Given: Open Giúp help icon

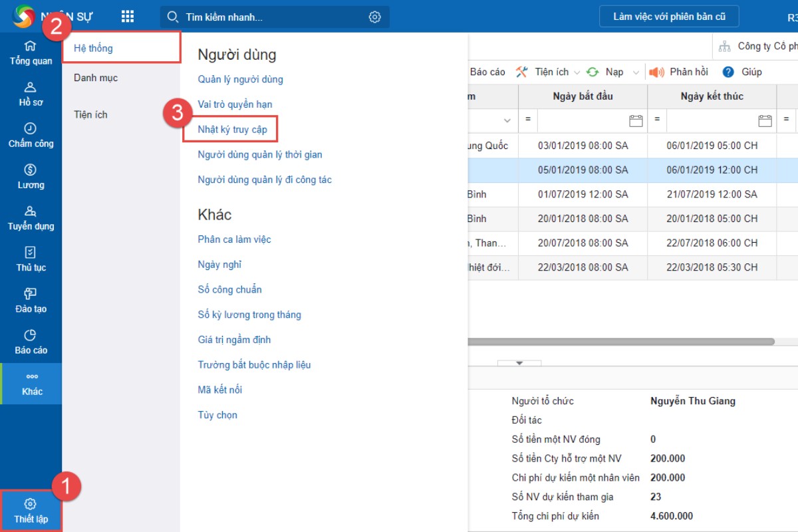Looking at the screenshot, I should click(x=728, y=72).
